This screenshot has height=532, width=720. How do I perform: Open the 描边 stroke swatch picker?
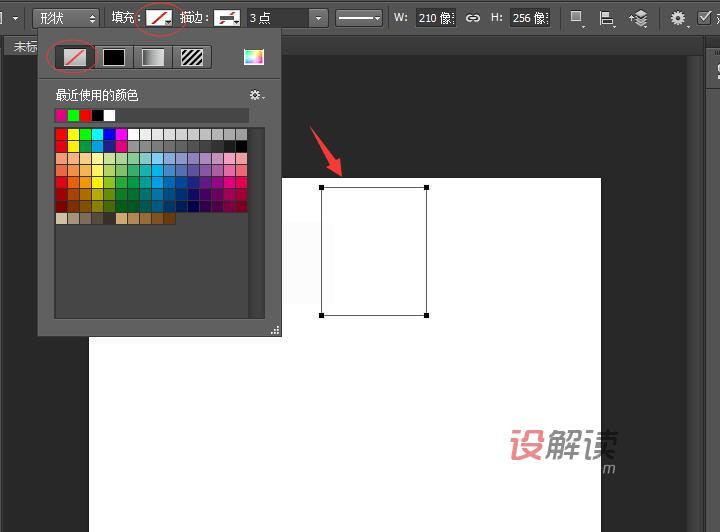point(227,18)
